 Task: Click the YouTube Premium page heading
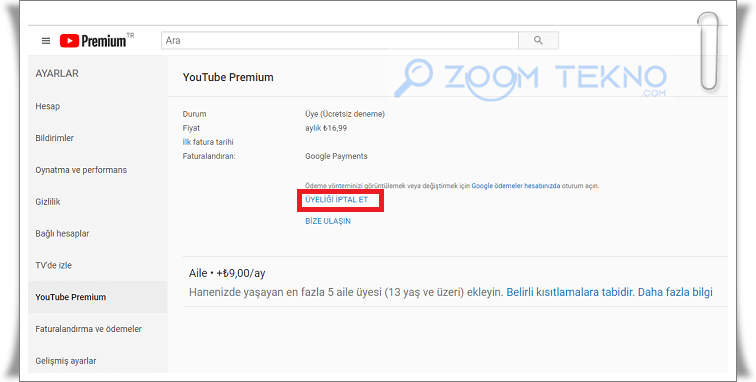click(228, 77)
